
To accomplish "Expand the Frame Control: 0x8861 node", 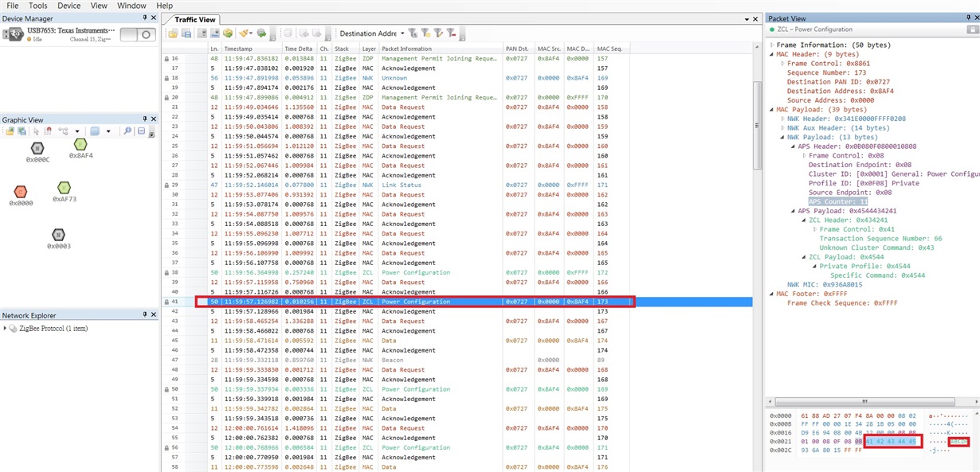I will 782,64.
